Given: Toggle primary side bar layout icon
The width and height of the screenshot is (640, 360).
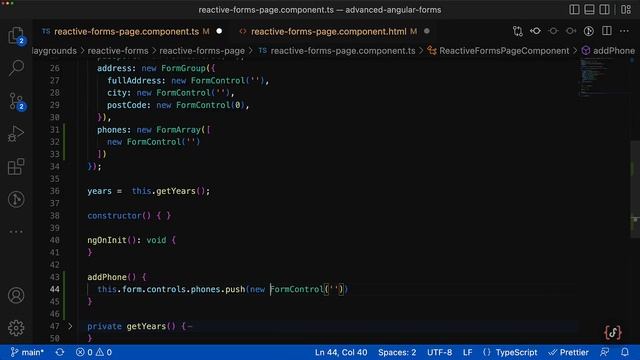Looking at the screenshot, I should [x=574, y=9].
